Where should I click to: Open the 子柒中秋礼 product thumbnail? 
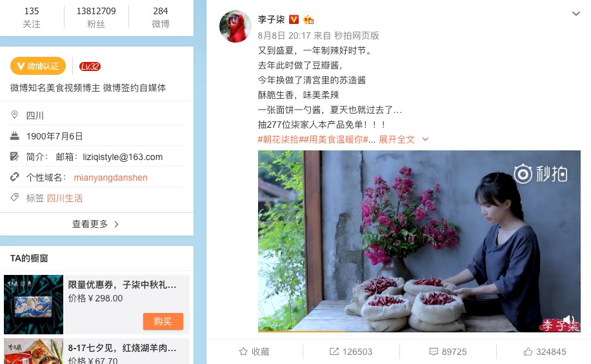point(34,305)
